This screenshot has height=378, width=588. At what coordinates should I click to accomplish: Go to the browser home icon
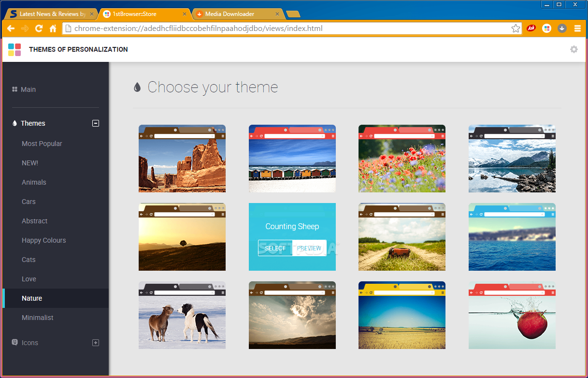(x=53, y=29)
